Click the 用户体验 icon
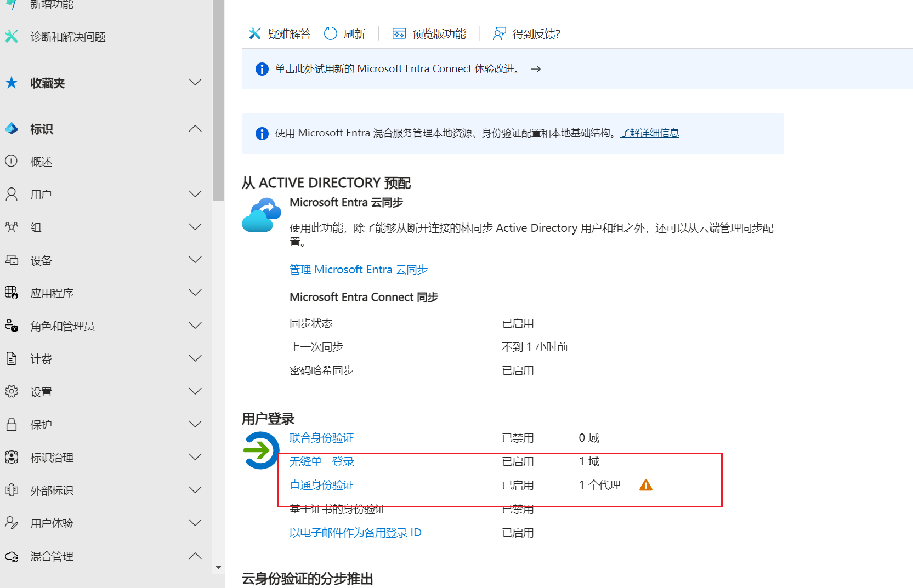913x588 pixels. pyautogui.click(x=12, y=523)
